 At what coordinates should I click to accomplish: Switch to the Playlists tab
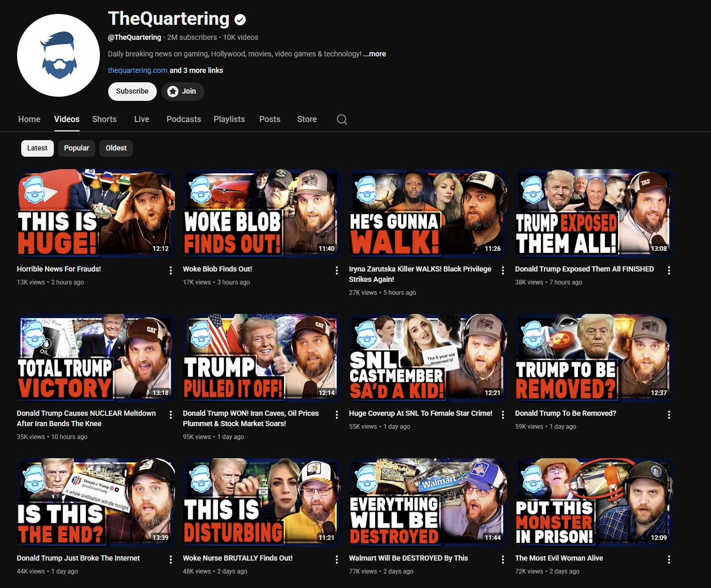229,119
